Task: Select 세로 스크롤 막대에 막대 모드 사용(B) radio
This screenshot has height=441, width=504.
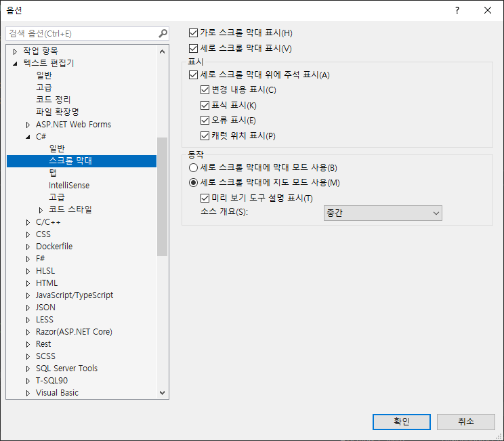Action: 193,167
